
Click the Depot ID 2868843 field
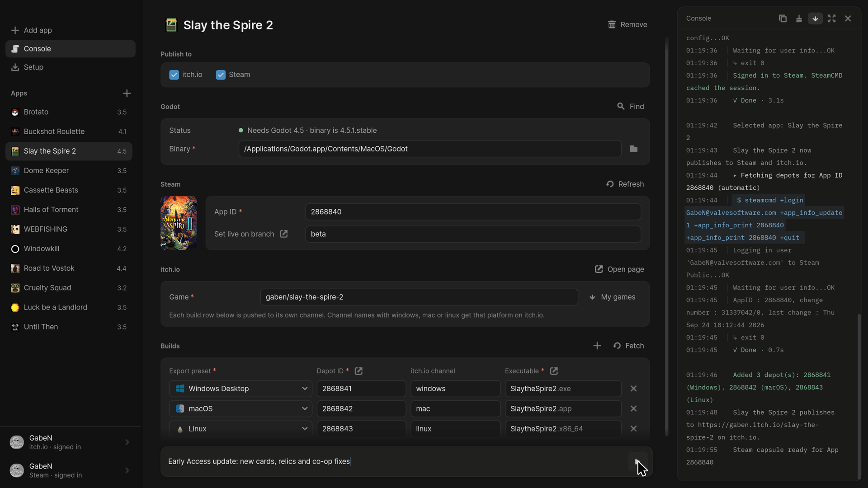point(361,428)
